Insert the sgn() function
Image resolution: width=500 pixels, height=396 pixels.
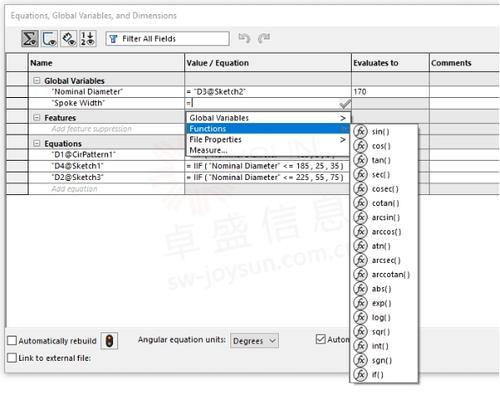pos(385,361)
